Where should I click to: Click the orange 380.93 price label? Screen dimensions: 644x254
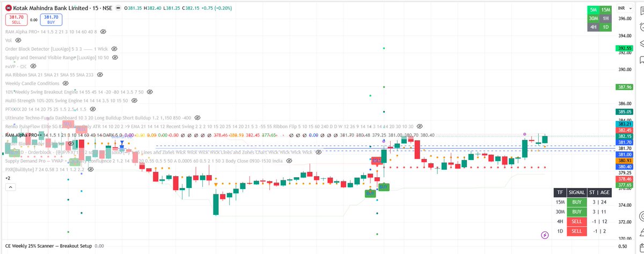(x=626, y=161)
